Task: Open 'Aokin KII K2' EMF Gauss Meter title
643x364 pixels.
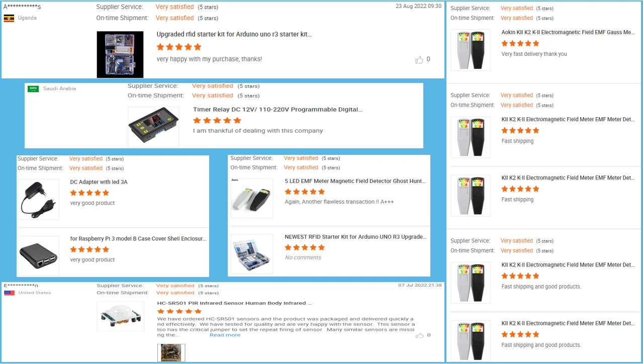Action: tap(568, 32)
